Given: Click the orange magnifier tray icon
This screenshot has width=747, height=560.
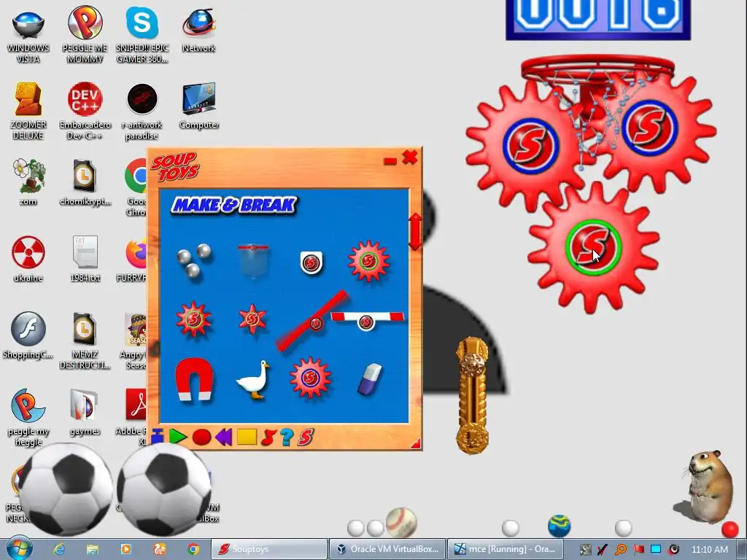Looking at the screenshot, I should point(620,549).
